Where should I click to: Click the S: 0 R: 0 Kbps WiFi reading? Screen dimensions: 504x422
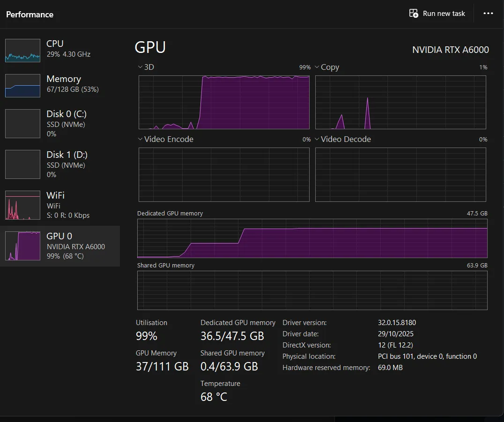coord(68,215)
